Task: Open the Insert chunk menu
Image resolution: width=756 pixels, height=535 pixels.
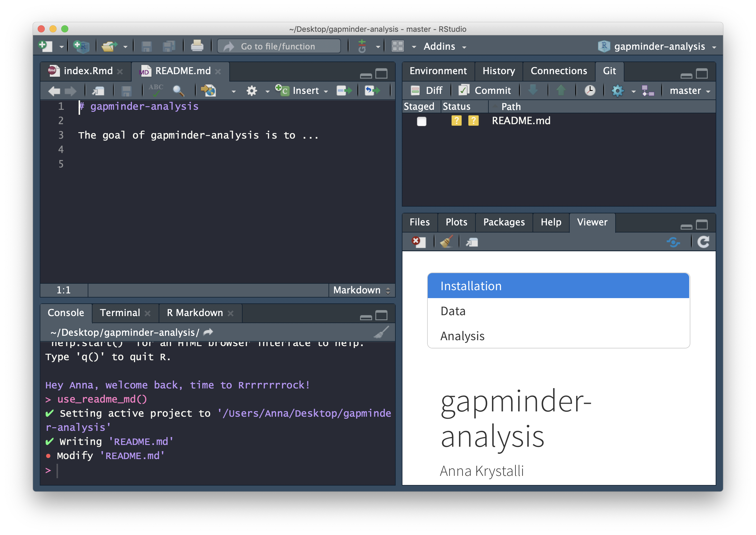Action: [x=302, y=90]
